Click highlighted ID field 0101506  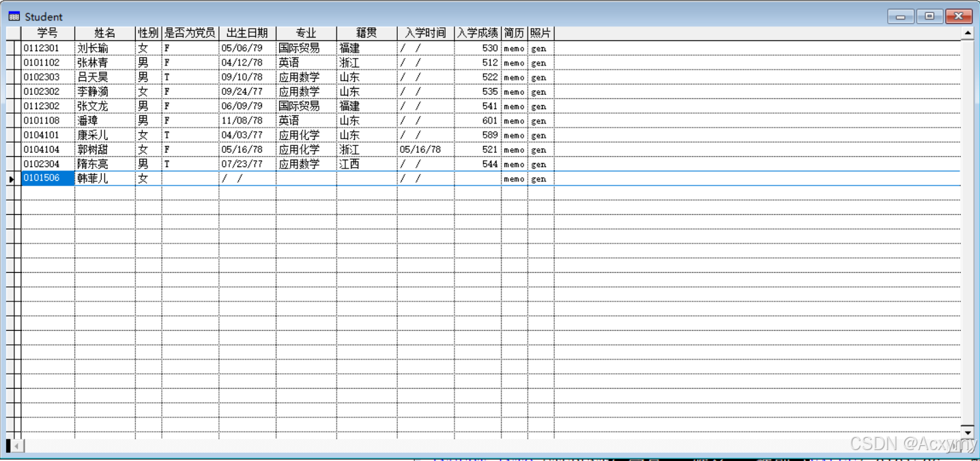pyautogui.click(x=48, y=178)
